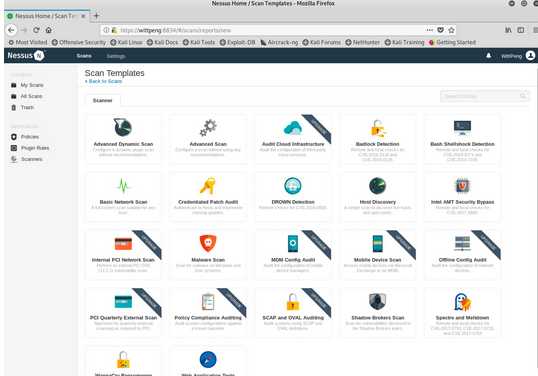Image resolution: width=538 pixels, height=376 pixels.
Task: Open the Kali Linux bookmark
Action: tap(127, 43)
